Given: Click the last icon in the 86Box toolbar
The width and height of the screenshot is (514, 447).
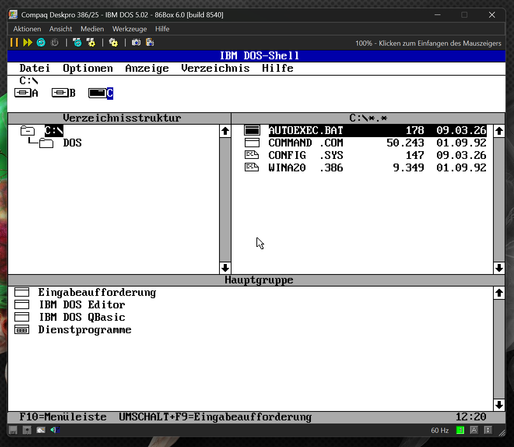Looking at the screenshot, I should pos(150,43).
